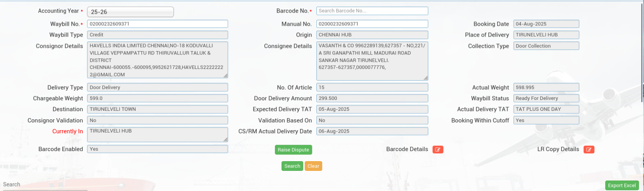This screenshot has height=191, width=644.
Task: Open LR Copy Details edit icon
Action: click(x=588, y=149)
